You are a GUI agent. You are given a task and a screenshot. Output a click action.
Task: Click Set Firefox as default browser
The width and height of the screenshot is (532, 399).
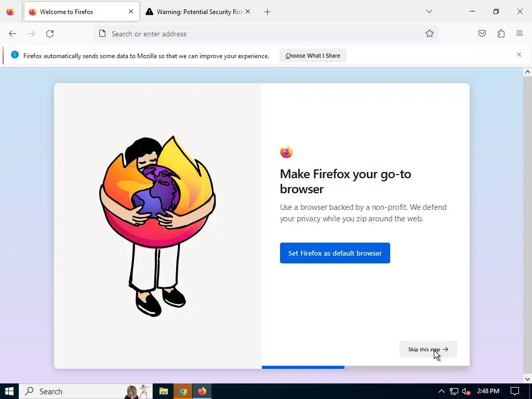pyautogui.click(x=335, y=253)
